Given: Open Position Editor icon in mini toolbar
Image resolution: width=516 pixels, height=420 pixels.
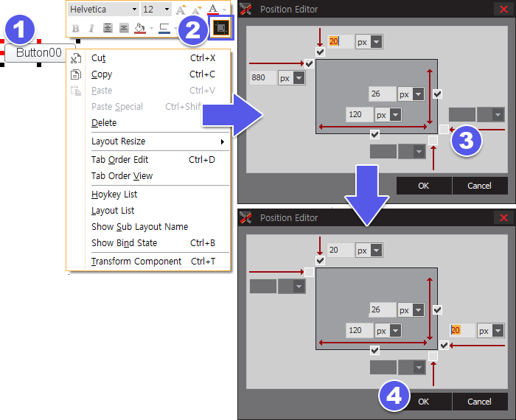Looking at the screenshot, I should pyautogui.click(x=220, y=28).
